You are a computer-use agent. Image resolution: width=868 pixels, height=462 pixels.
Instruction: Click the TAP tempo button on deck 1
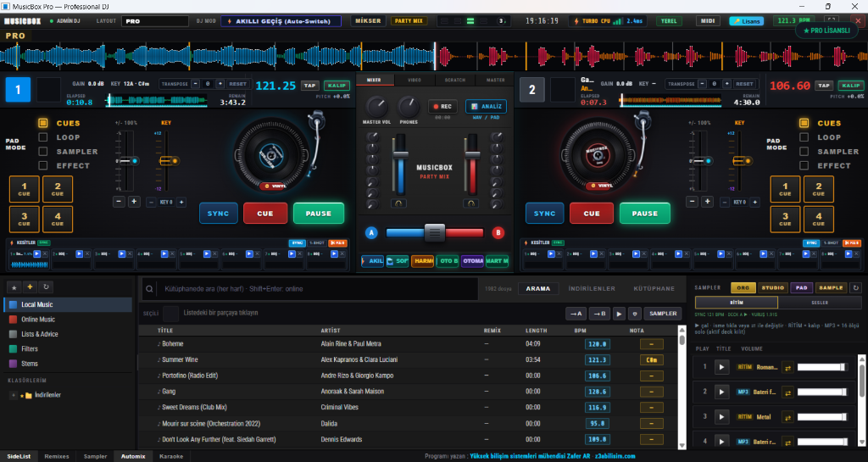(310, 86)
